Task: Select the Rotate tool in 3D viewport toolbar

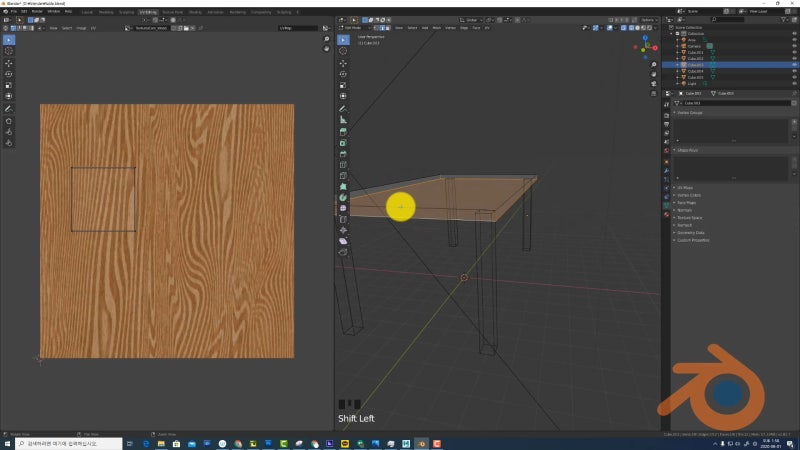Action: (343, 74)
